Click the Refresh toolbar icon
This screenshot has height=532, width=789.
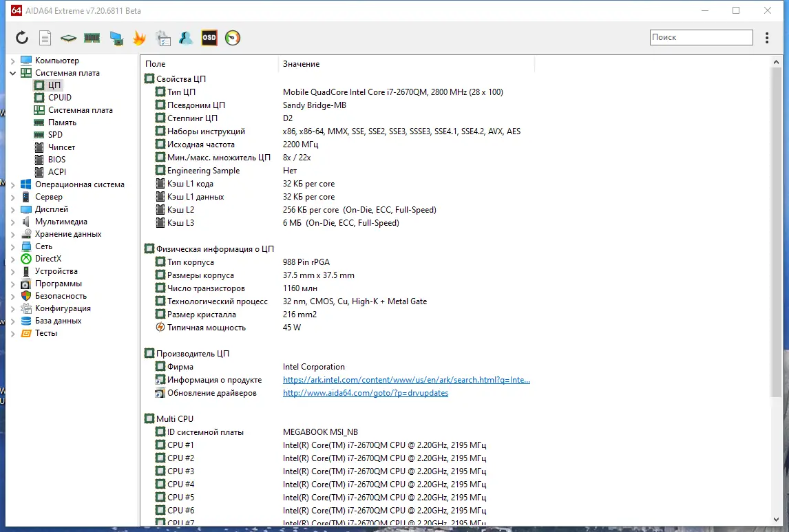coord(21,38)
